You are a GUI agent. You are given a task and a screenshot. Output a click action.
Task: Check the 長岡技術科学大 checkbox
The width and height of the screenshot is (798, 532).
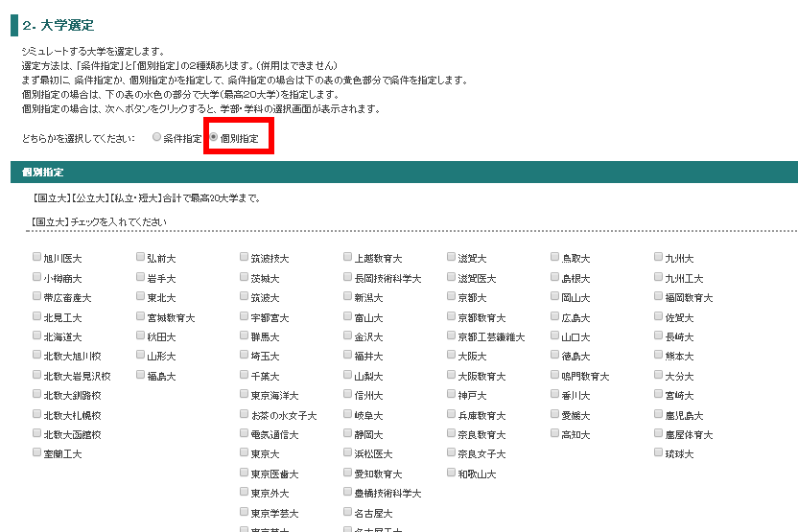347,277
